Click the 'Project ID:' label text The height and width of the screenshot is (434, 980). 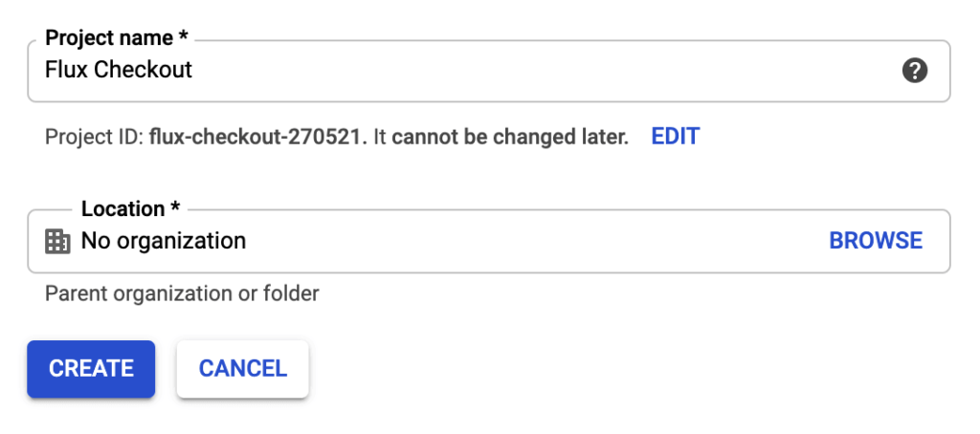94,137
